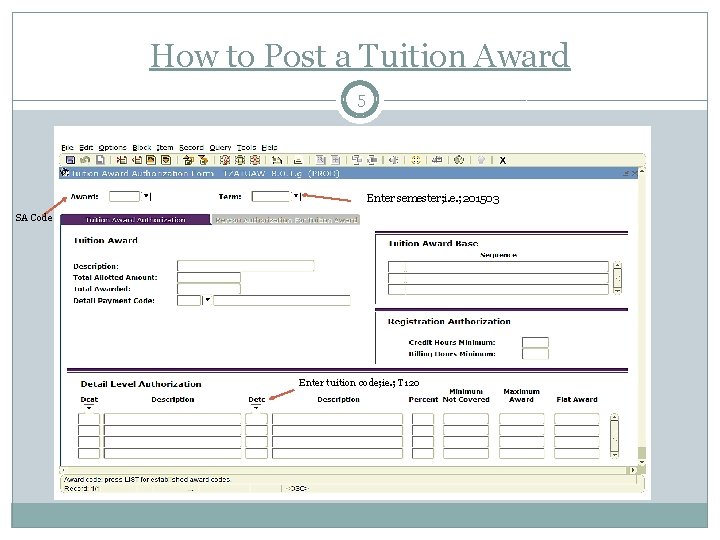This screenshot has width=720, height=540.
Task: Click the Rollback toolbar icon
Action: [x=85, y=160]
